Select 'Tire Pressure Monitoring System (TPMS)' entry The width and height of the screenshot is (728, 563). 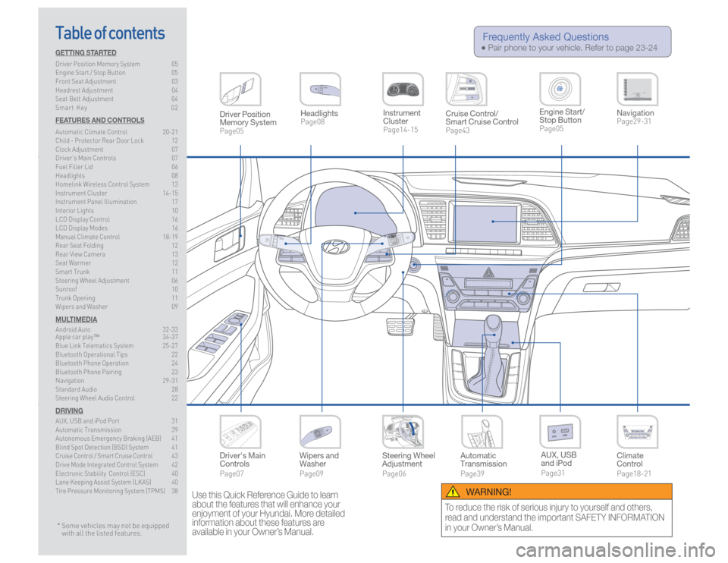pos(117,491)
